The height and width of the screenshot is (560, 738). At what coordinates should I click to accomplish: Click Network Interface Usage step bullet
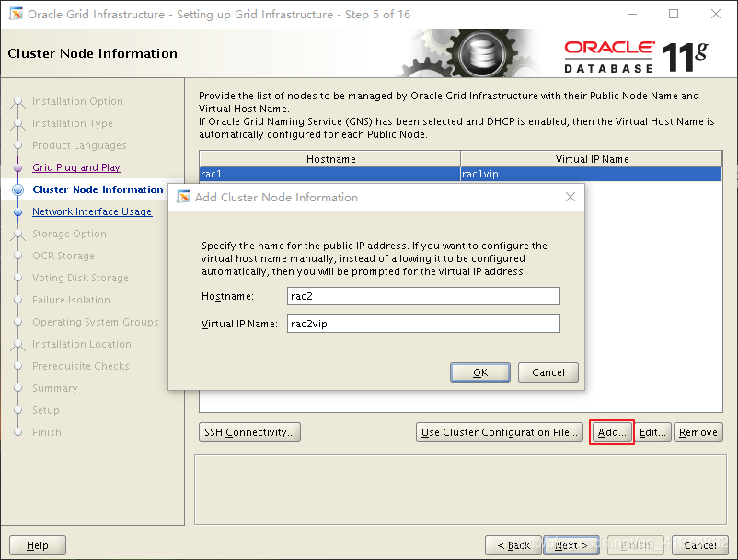coord(17,211)
